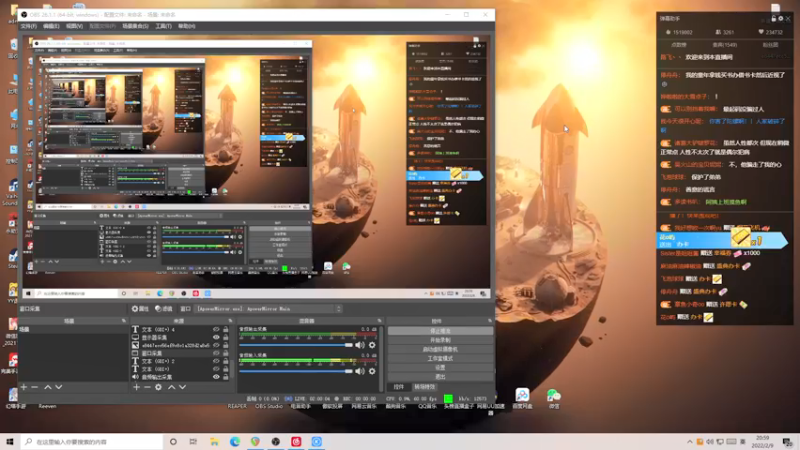The height and width of the screenshot is (450, 800).
Task: Toggle visibility of 音频输出采集 source
Action: 216,377
